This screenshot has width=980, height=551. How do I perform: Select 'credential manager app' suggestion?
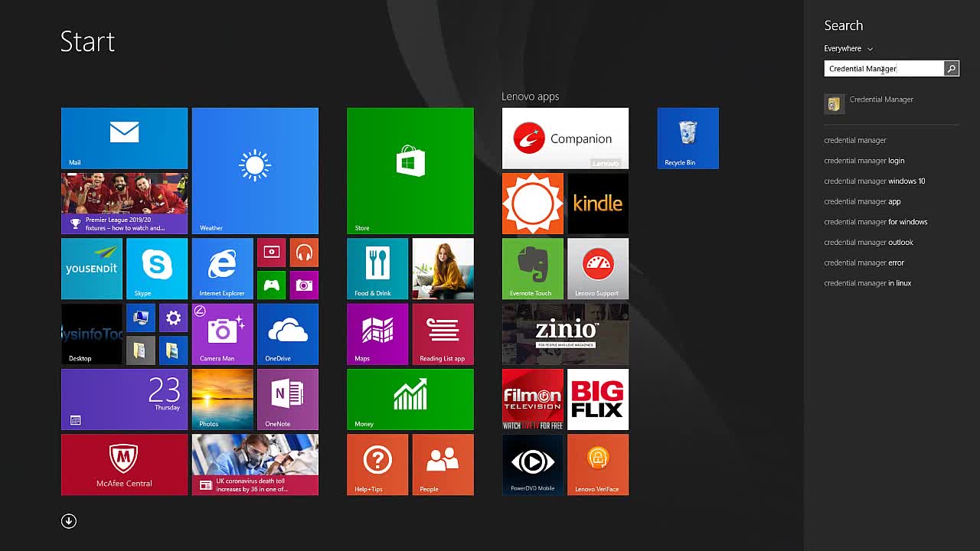(862, 201)
